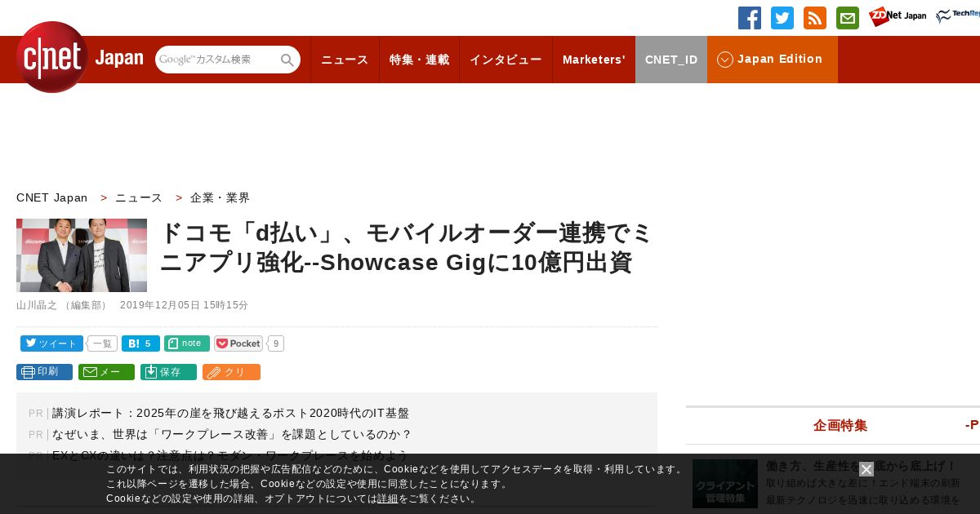Expand the Japan Edition dropdown
Viewport: 980px width, 514px height.
click(773, 60)
